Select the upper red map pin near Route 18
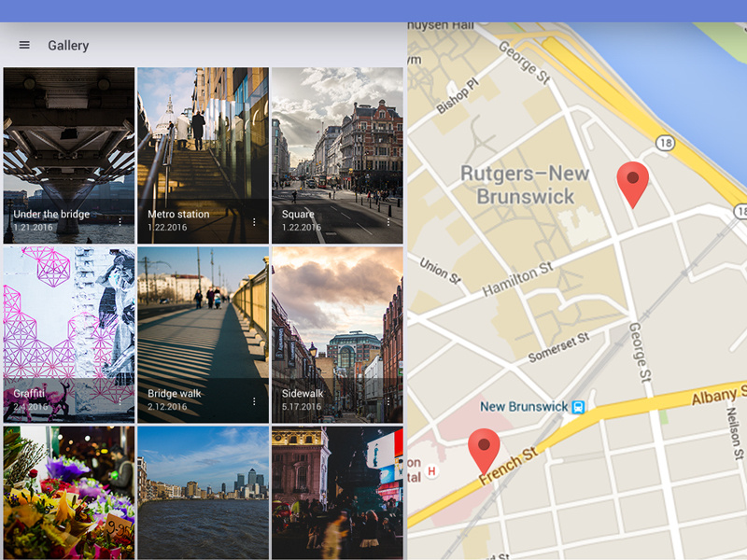747x560 pixels. tap(633, 177)
